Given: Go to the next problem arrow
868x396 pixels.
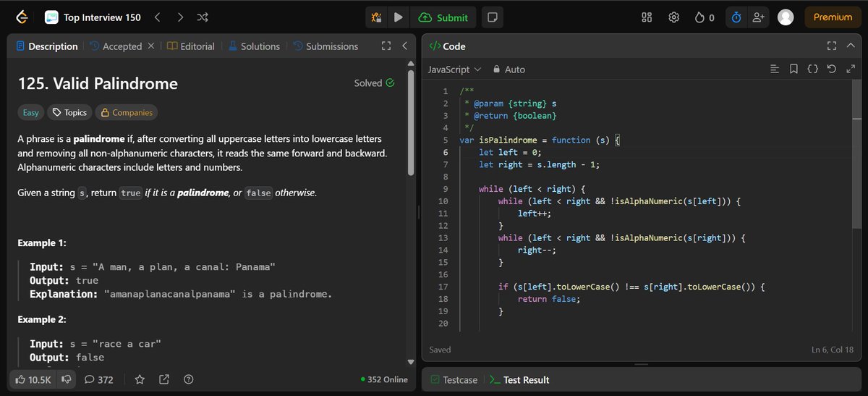Looking at the screenshot, I should tap(180, 17).
